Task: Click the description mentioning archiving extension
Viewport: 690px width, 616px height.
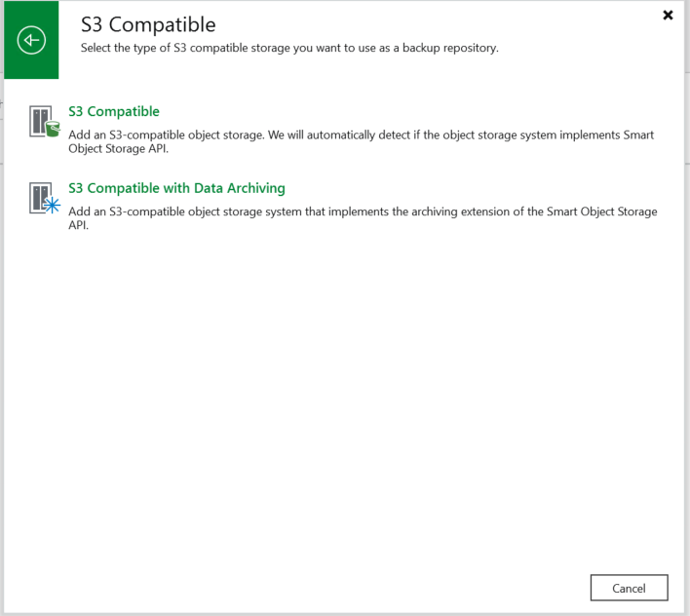Action: (363, 218)
